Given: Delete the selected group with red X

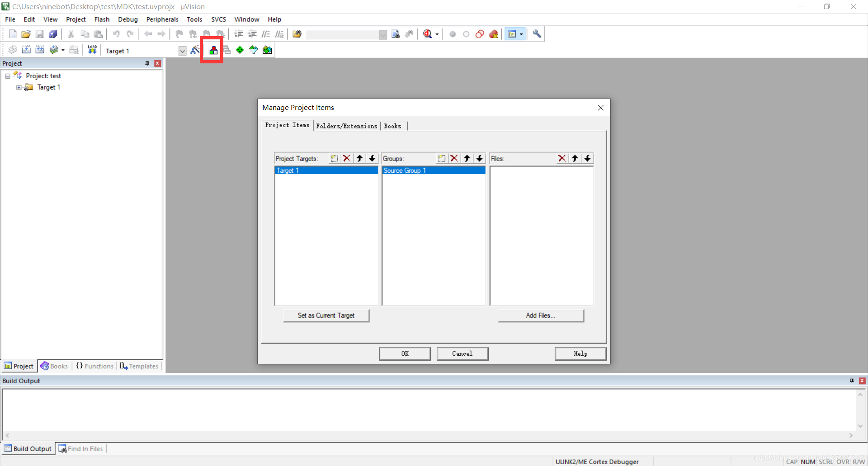Looking at the screenshot, I should point(454,158).
